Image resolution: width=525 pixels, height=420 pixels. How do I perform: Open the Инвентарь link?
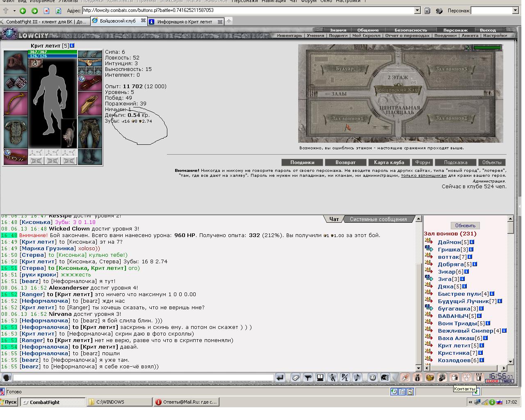click(289, 36)
